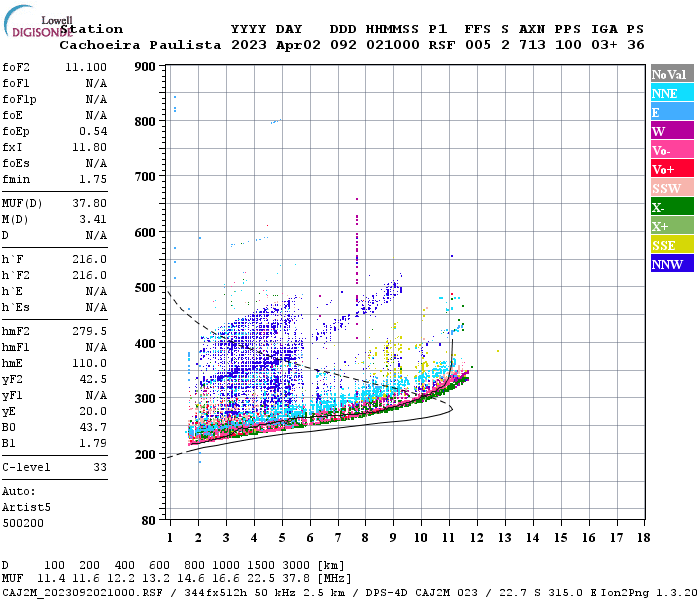Click the Cachoeira Paulista station name

[x=140, y=45]
